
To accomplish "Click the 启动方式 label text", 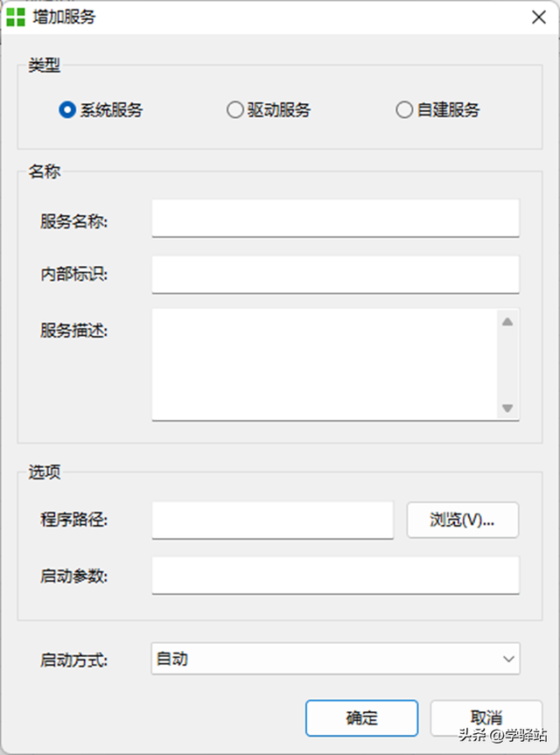I will (x=73, y=660).
